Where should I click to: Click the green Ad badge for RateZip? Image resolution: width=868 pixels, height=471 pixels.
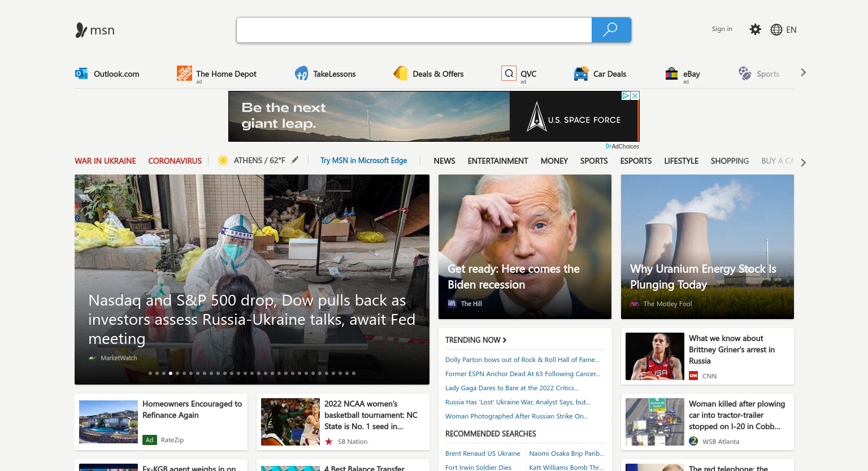[150, 439]
